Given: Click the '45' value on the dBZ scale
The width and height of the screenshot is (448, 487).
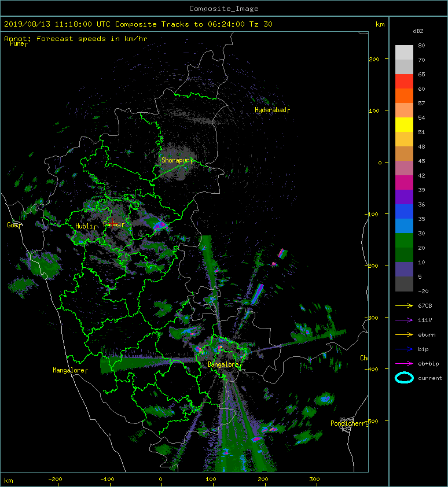Looking at the screenshot, I should (421, 161).
